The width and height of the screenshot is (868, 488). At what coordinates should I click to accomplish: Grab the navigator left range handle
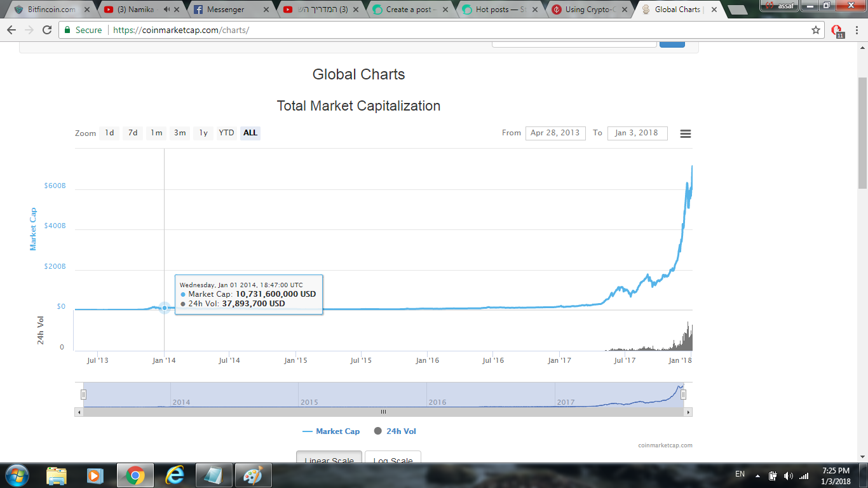[83, 395]
